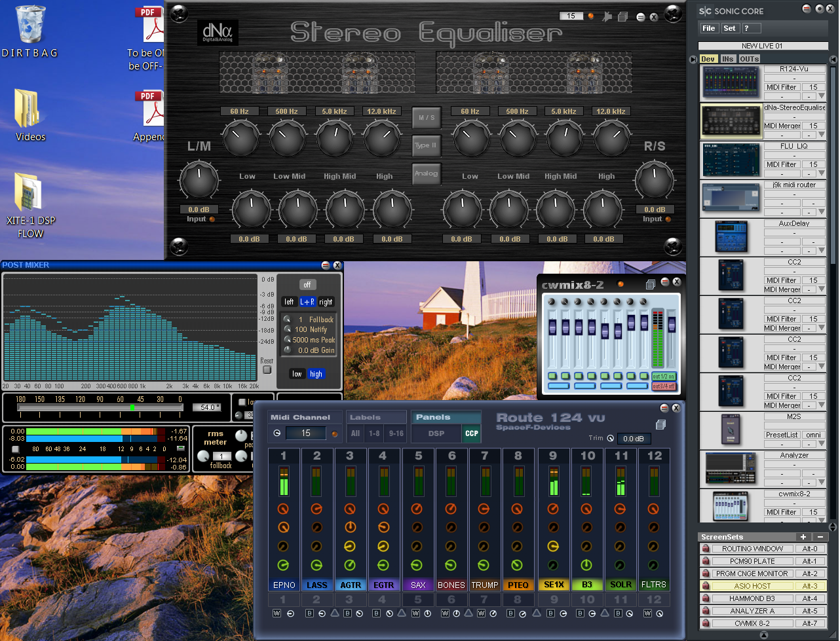Open the preset list icon in Stereo Equaliser header
Viewport: 840px width, 641px height.
coord(622,16)
